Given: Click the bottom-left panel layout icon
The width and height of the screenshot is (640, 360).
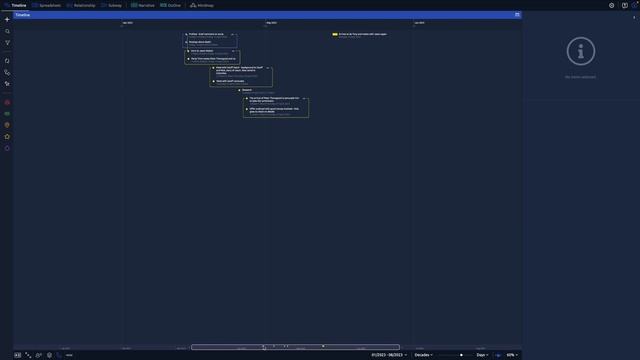Looking at the screenshot, I should point(18,355).
